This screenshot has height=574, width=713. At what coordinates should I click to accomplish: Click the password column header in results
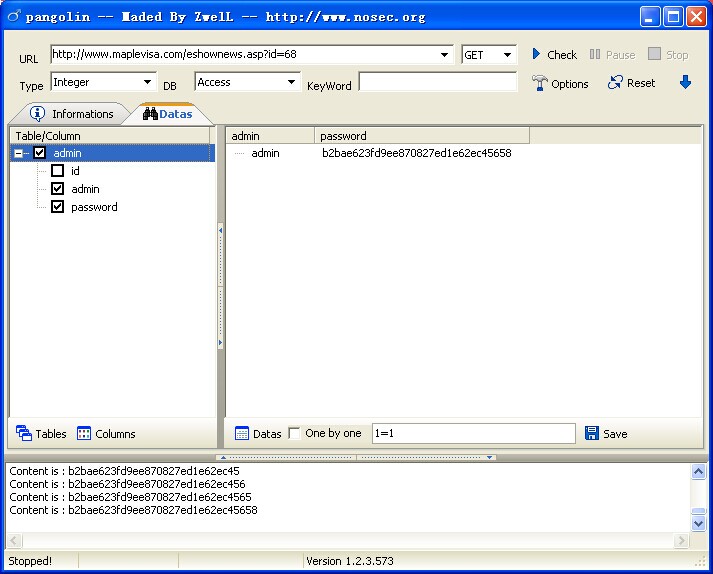422,136
